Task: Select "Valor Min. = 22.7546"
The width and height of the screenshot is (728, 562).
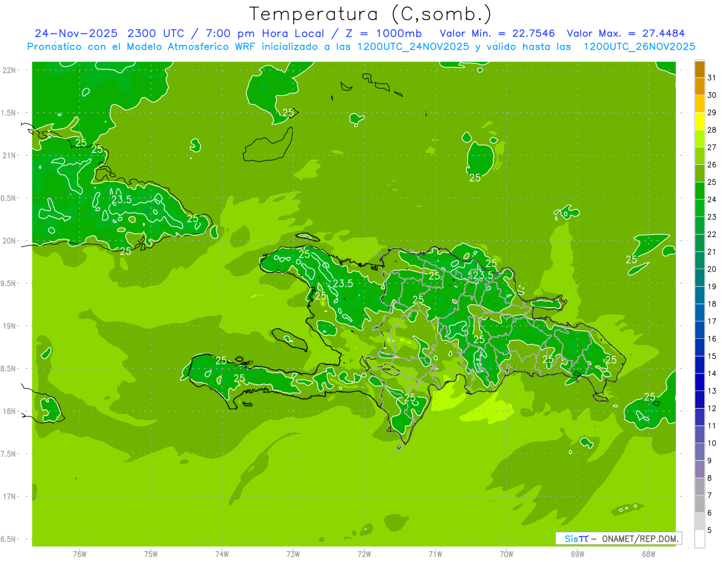Action: pos(497,33)
